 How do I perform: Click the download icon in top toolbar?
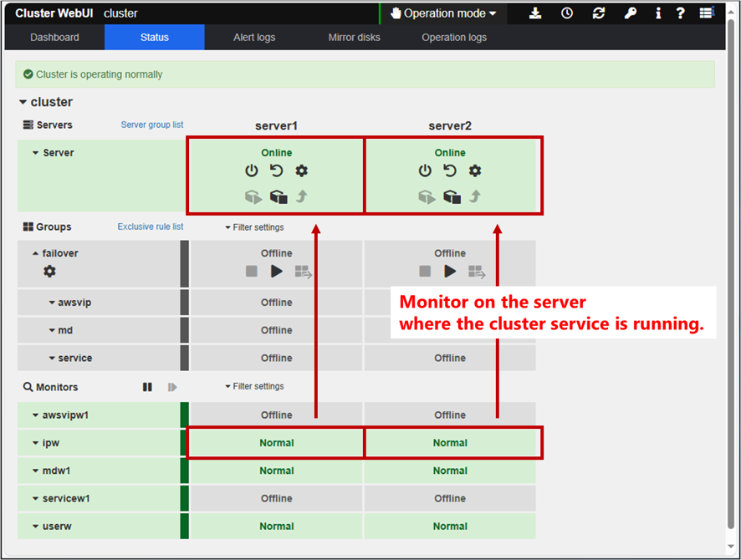[x=536, y=13]
